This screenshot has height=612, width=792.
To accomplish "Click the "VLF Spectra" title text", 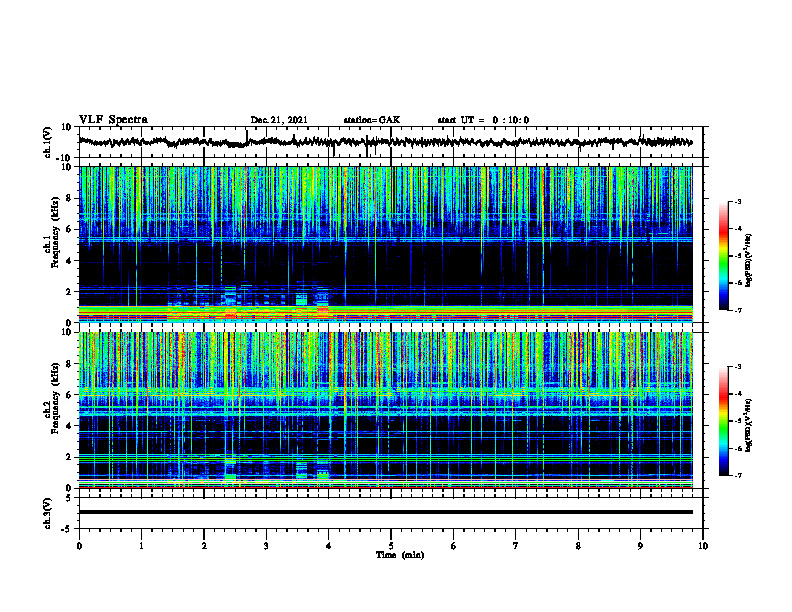I will (x=113, y=120).
